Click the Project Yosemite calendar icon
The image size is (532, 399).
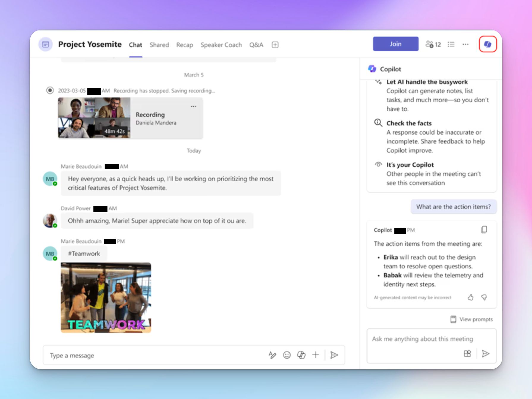pyautogui.click(x=45, y=44)
